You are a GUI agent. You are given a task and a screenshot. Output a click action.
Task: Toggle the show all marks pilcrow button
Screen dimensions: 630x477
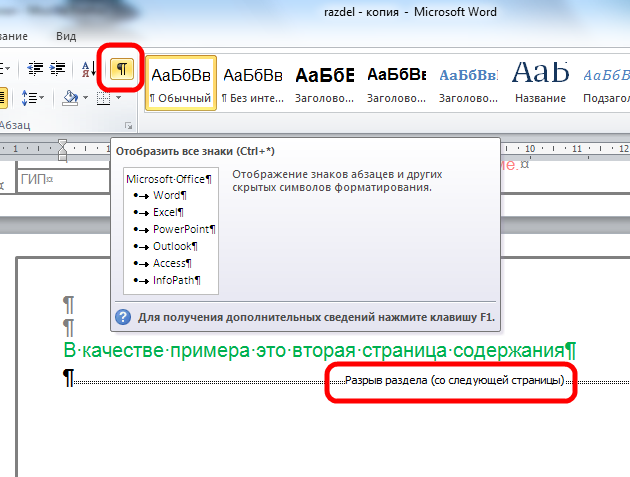121,68
